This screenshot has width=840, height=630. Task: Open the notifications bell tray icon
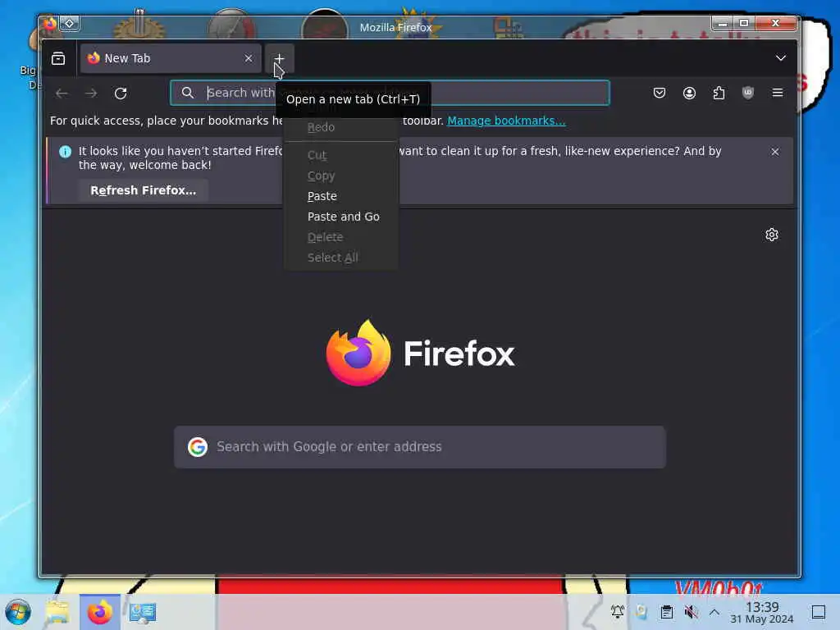pos(617,611)
